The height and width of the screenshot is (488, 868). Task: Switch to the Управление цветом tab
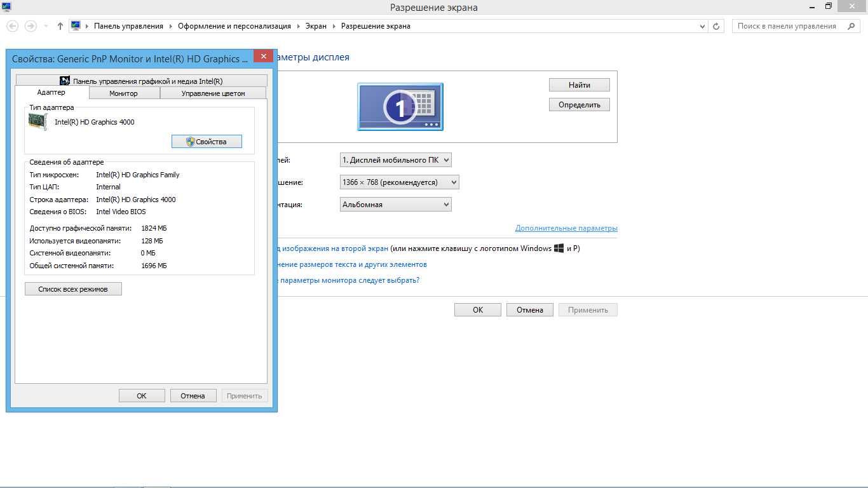pos(213,93)
